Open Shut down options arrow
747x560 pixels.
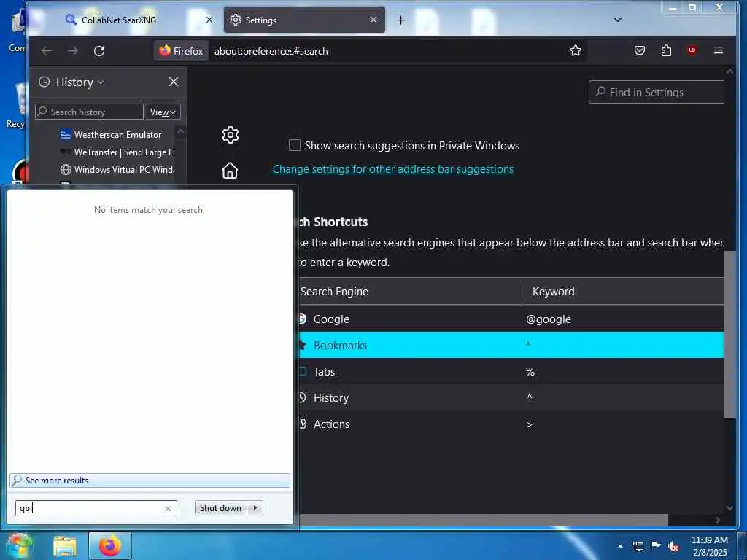point(255,508)
